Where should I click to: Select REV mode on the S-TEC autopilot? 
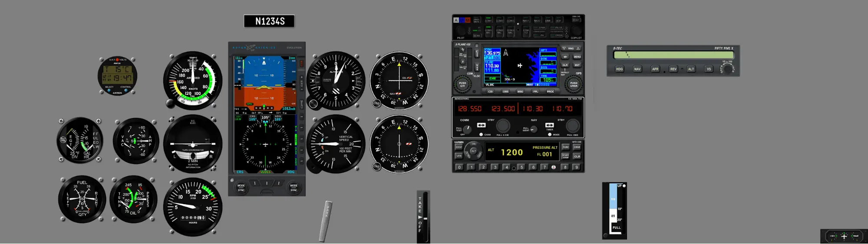(x=673, y=69)
